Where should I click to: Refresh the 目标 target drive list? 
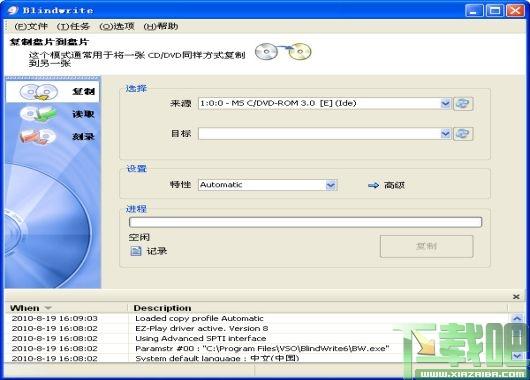tap(463, 134)
